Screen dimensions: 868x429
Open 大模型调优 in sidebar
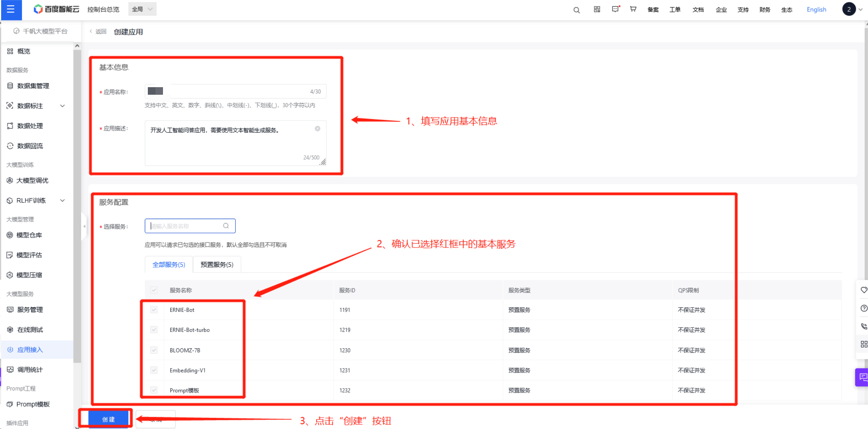coord(32,180)
